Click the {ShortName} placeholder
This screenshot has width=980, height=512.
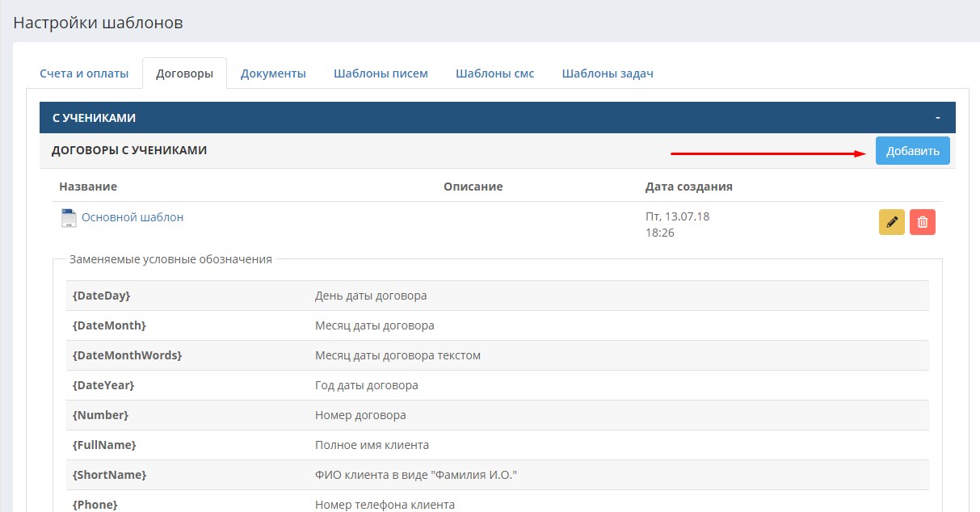109,475
